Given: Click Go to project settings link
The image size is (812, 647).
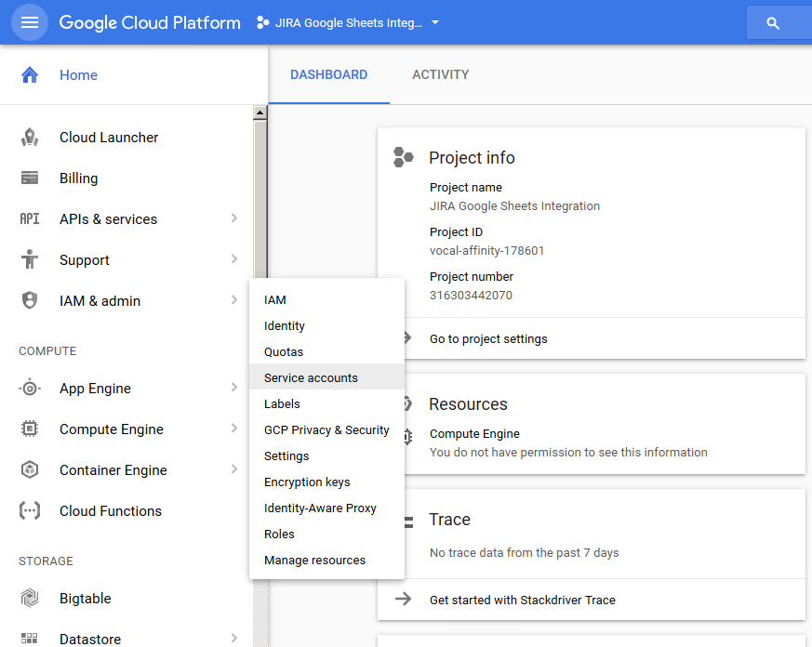Looking at the screenshot, I should click(488, 339).
